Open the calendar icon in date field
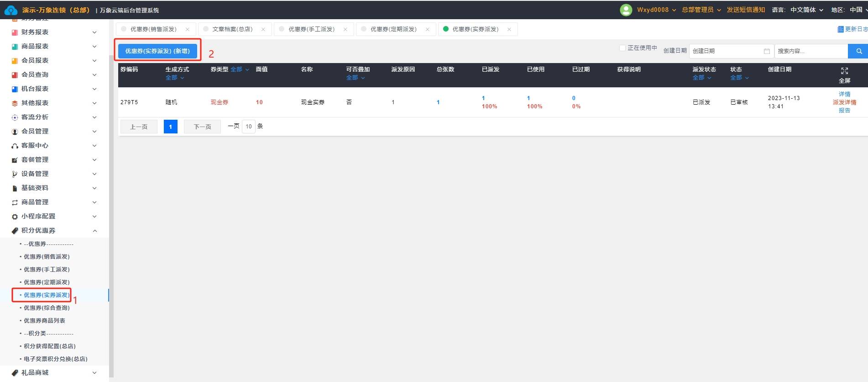This screenshot has width=868, height=382. tap(767, 51)
